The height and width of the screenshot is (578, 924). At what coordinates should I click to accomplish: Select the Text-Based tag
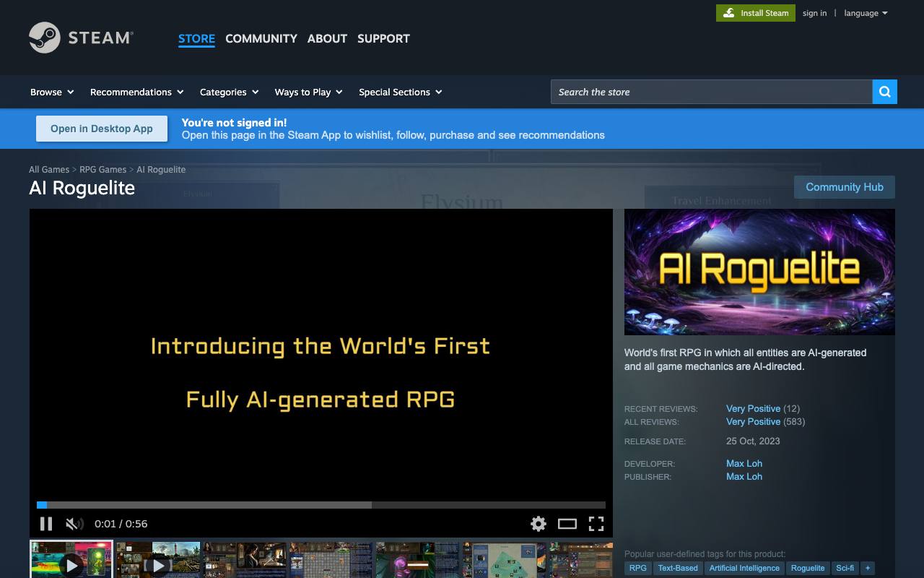pos(678,568)
